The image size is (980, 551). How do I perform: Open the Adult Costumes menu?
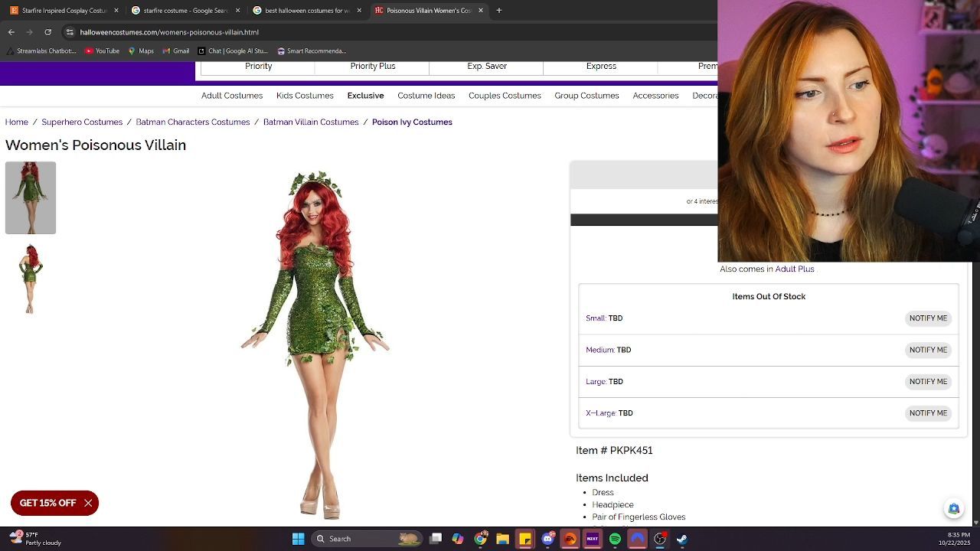(232, 96)
